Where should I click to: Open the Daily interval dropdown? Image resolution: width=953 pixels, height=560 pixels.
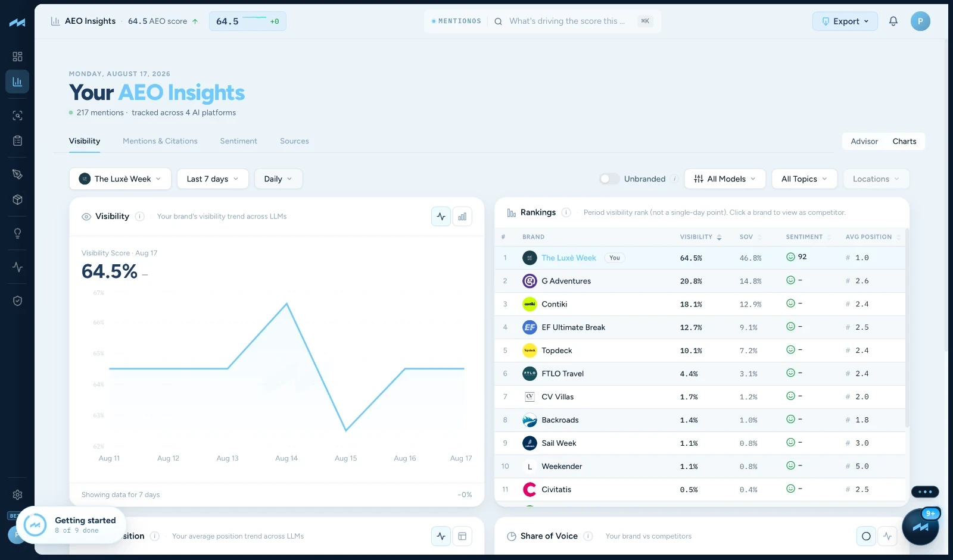pos(278,179)
